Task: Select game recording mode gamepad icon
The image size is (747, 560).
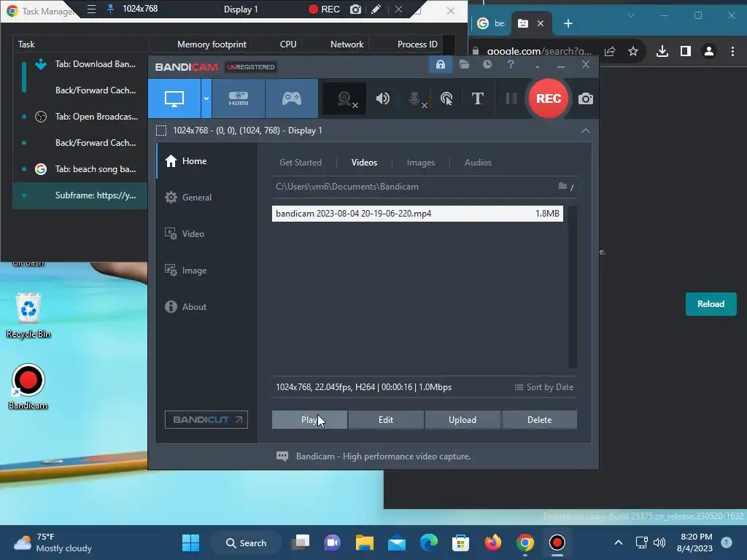Action: [292, 98]
